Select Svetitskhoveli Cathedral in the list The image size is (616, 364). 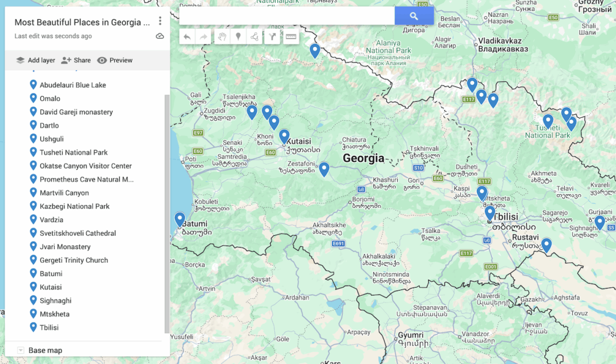pyautogui.click(x=78, y=233)
